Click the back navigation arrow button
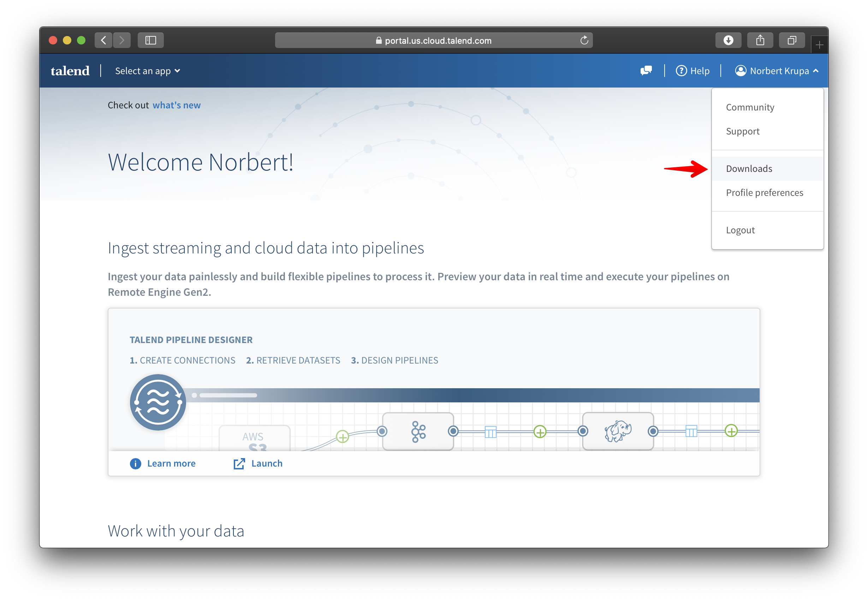The image size is (868, 600). point(104,40)
